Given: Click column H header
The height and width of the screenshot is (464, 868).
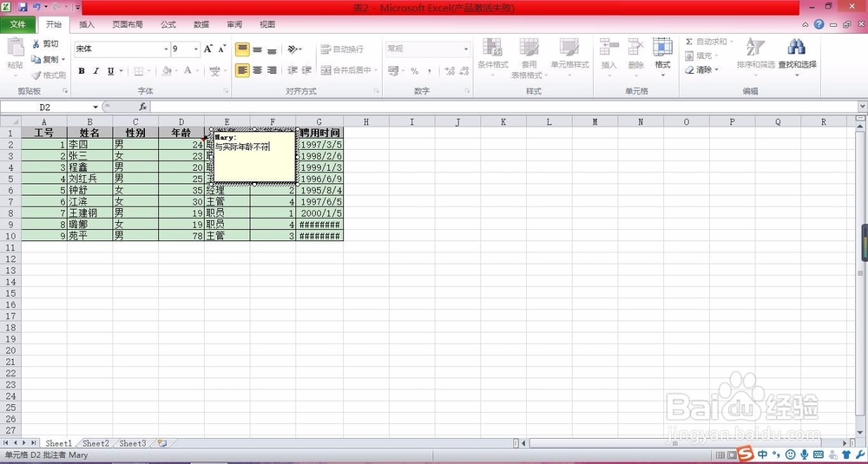Looking at the screenshot, I should (x=366, y=121).
